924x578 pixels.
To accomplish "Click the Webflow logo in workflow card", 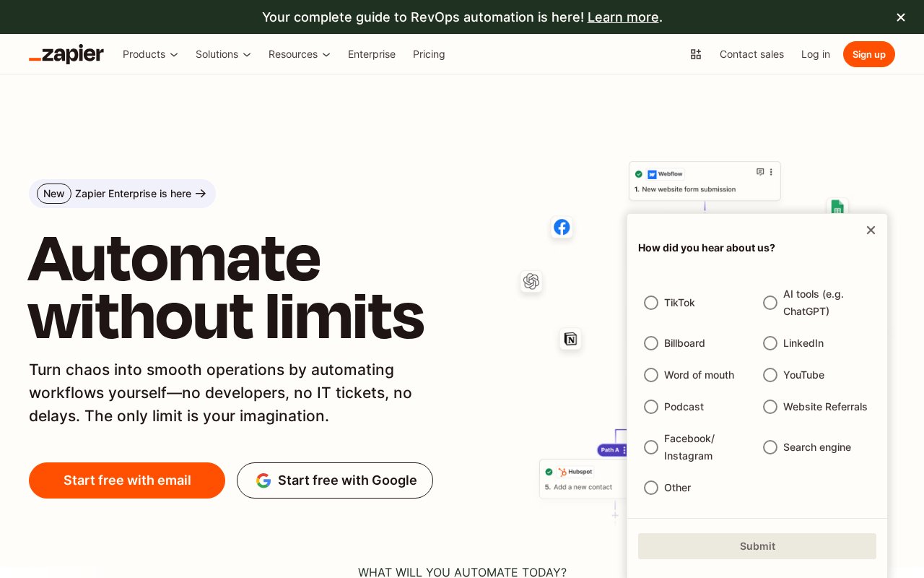I will click(x=652, y=174).
